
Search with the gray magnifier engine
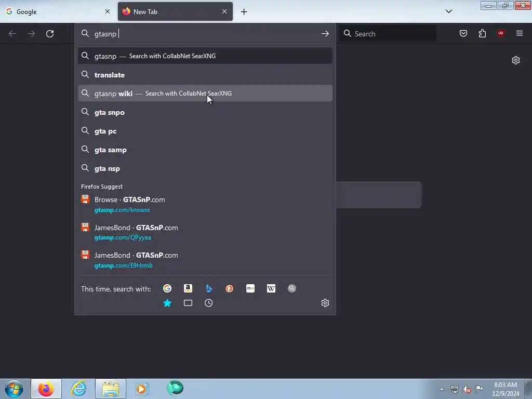point(292,288)
